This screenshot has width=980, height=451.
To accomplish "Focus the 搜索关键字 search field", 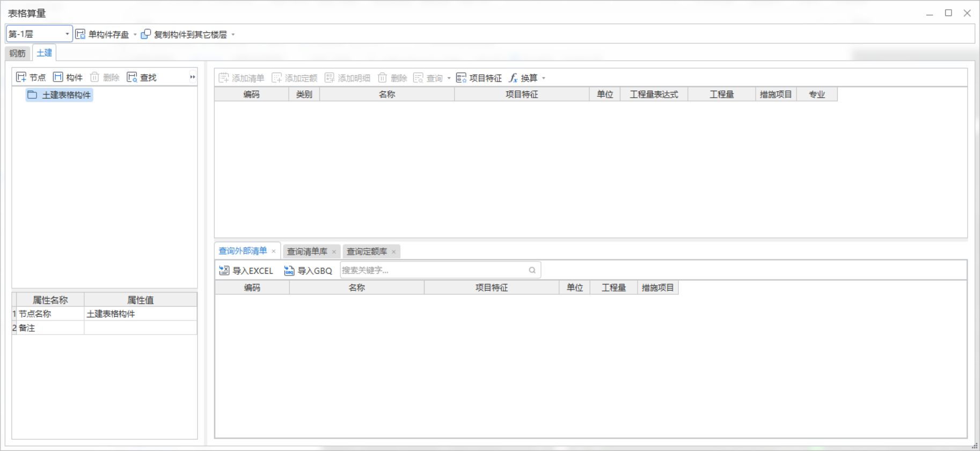I will coord(440,270).
